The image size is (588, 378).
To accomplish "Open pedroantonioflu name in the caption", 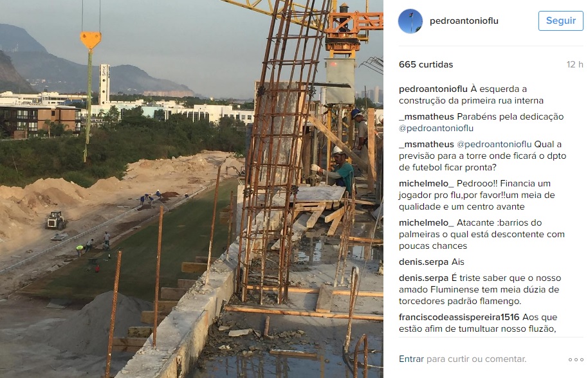I will click(433, 89).
